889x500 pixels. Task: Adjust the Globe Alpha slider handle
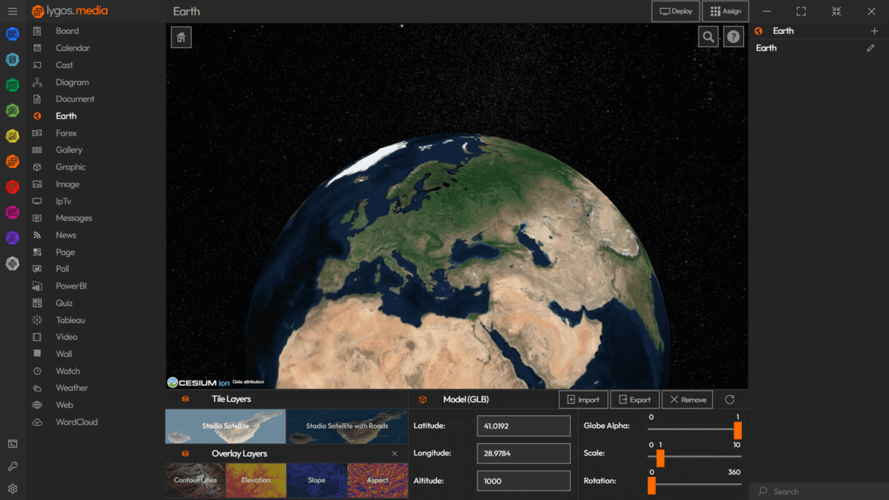coord(738,430)
